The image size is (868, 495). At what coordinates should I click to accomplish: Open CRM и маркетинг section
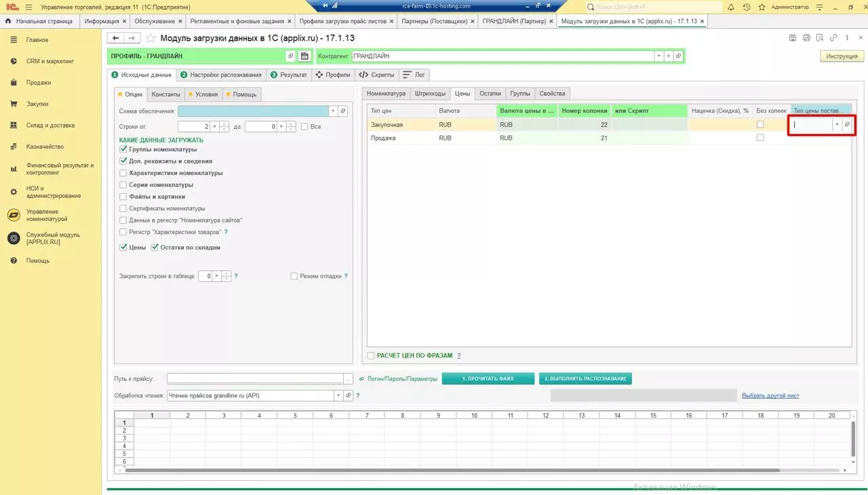pyautogui.click(x=50, y=61)
